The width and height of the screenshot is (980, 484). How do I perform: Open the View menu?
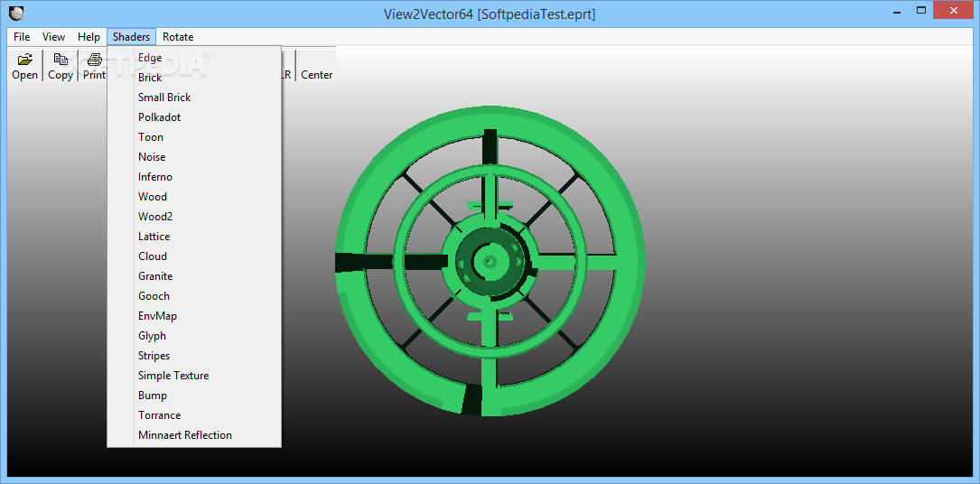[x=54, y=37]
